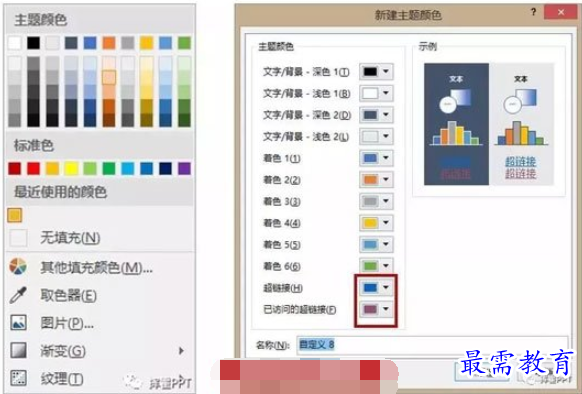
Task: Select yellow swatch in standard colors
Action: pyautogui.click(x=71, y=168)
